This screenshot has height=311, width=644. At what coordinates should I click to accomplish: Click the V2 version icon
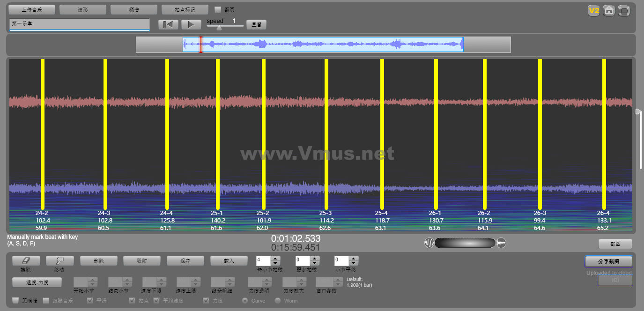click(x=594, y=10)
